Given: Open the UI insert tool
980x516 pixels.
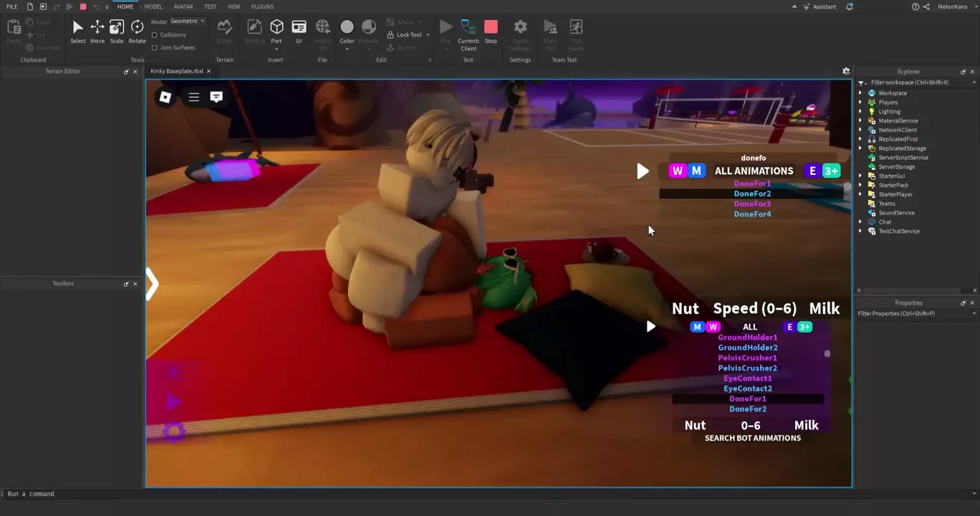Looking at the screenshot, I should 299,29.
